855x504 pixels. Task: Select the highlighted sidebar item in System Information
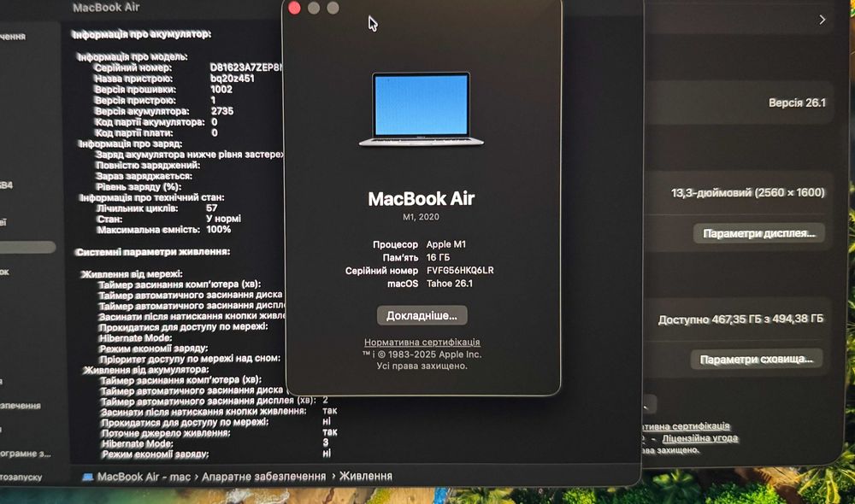(x=27, y=248)
